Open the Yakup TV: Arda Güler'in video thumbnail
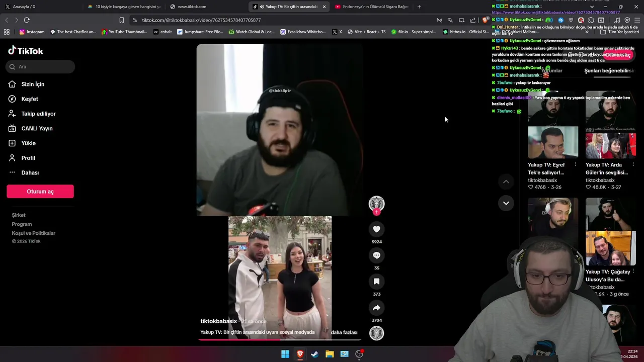The height and width of the screenshot is (362, 644). pyautogui.click(x=611, y=125)
